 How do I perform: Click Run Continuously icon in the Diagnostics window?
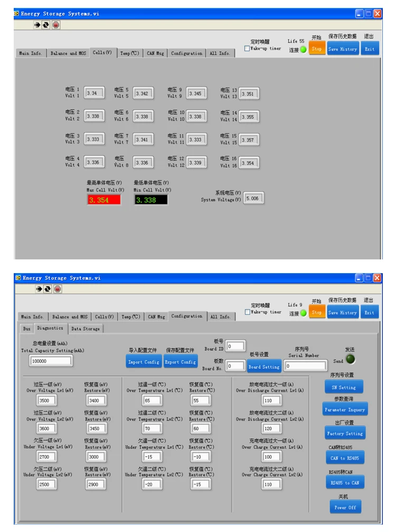click(48, 289)
